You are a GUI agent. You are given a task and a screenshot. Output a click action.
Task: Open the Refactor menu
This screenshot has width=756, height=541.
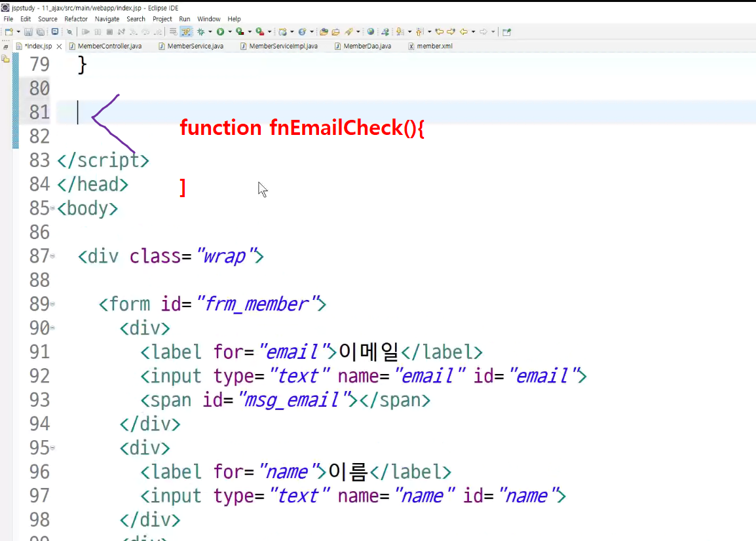click(76, 19)
